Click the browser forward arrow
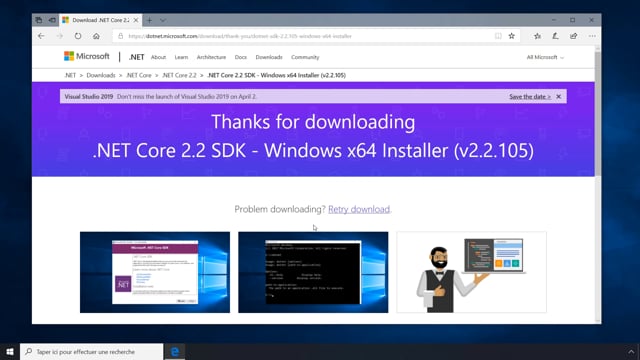 pos(60,36)
